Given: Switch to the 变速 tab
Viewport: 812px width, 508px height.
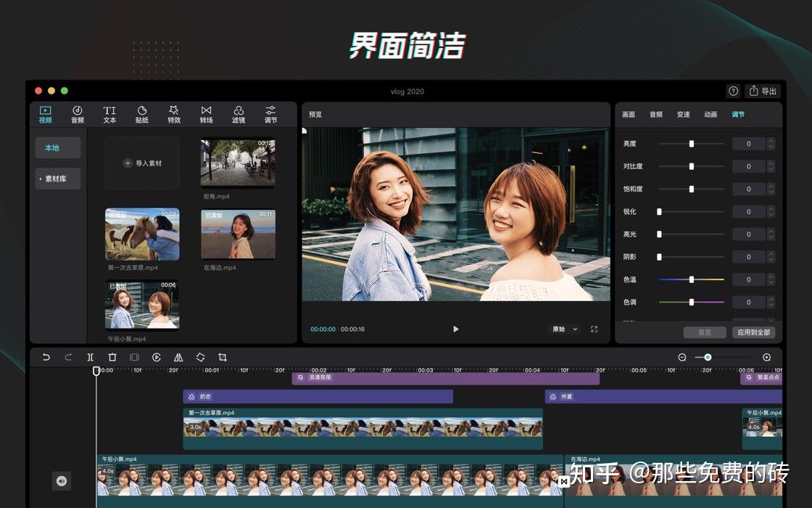Looking at the screenshot, I should 683,114.
